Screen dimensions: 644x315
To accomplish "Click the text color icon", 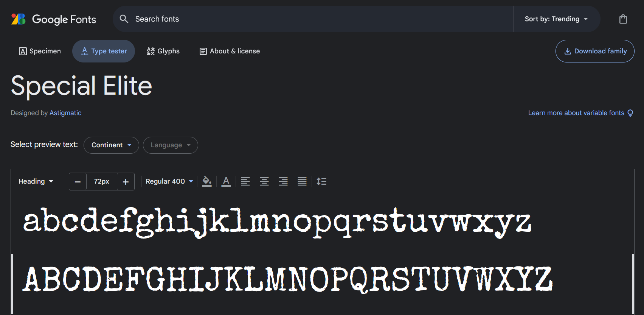I will pos(226,181).
